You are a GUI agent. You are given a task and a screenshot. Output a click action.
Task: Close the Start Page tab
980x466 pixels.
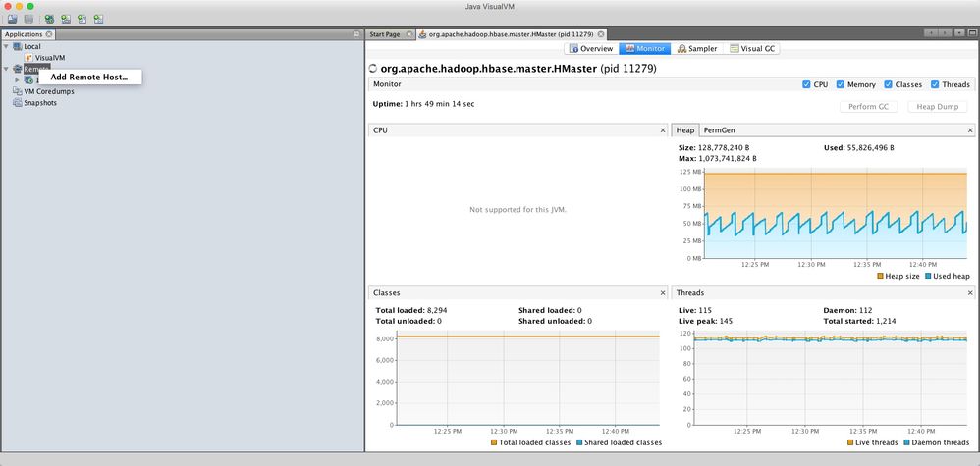pos(409,34)
